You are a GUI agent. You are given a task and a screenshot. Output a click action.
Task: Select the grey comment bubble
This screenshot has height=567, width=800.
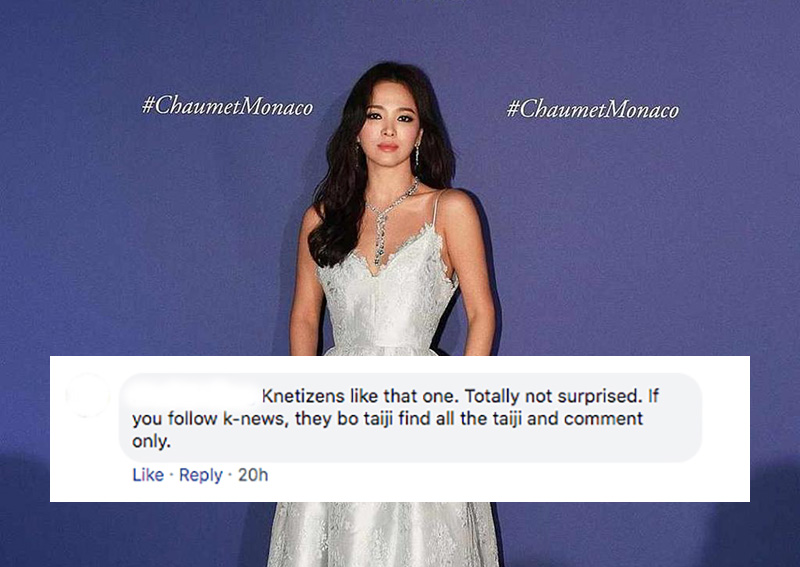(410, 417)
